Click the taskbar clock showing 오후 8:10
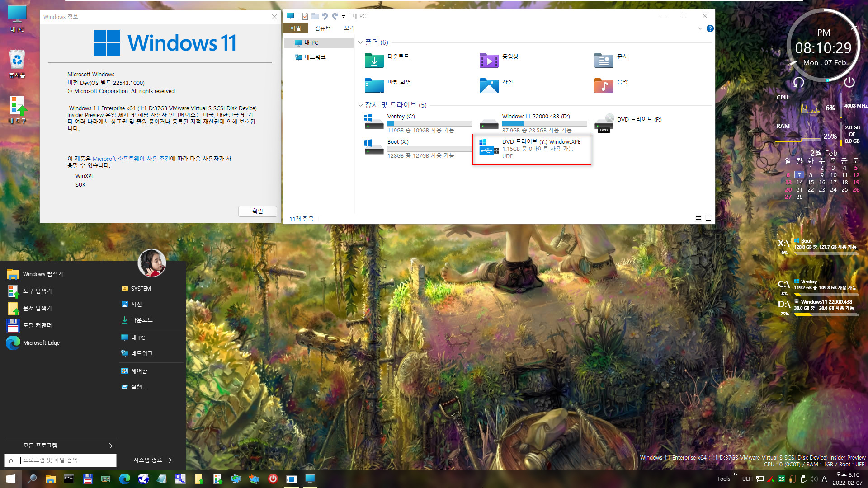The width and height of the screenshot is (868, 488). [847, 479]
